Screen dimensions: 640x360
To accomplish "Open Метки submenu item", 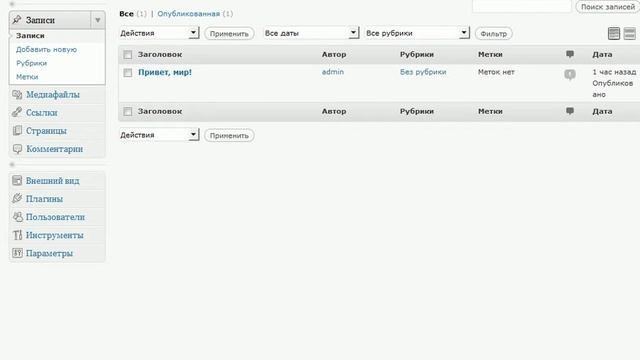I will (27, 77).
